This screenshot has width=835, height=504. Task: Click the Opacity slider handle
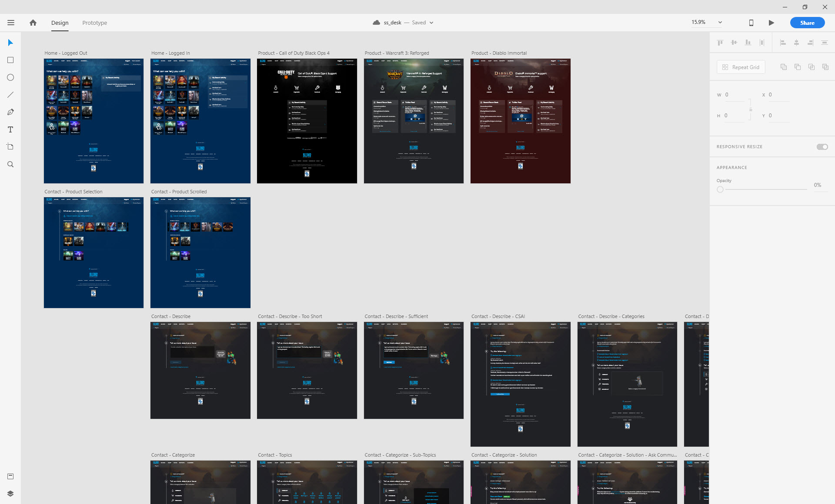[720, 189]
